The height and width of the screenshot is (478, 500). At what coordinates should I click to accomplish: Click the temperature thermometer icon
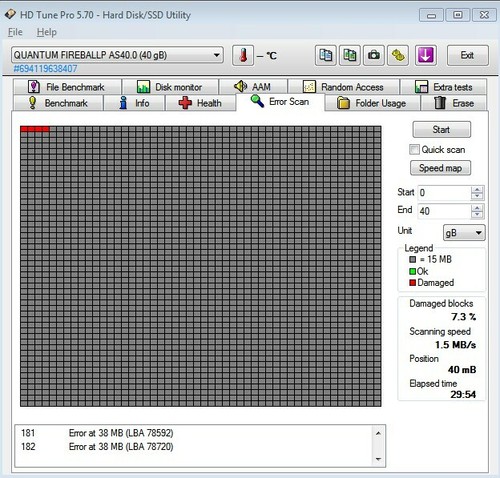coord(243,55)
